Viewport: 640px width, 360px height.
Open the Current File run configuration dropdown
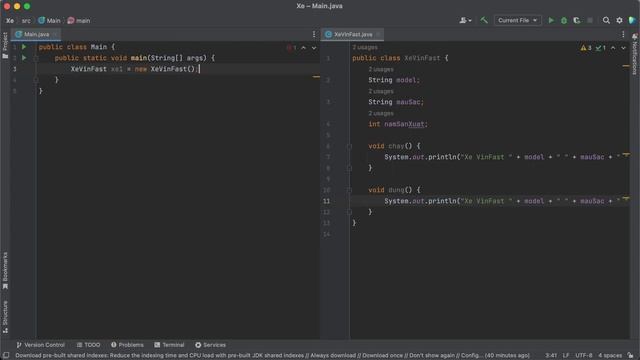point(517,20)
